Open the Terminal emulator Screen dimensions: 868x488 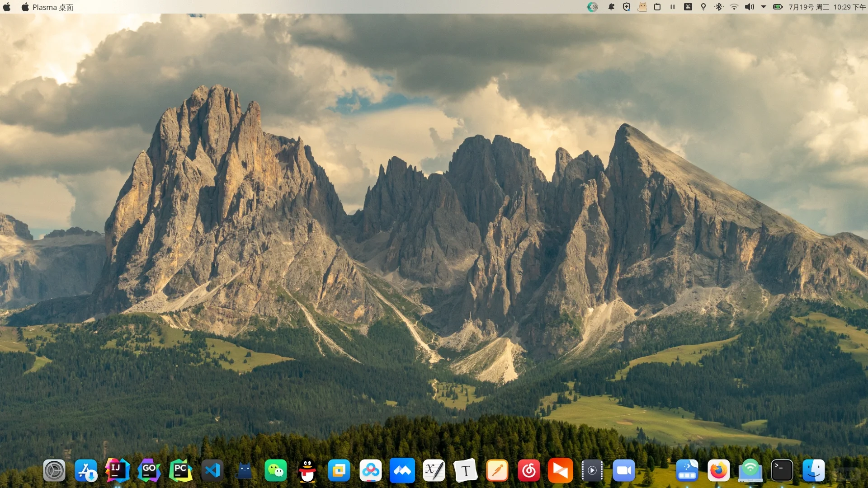click(x=782, y=470)
